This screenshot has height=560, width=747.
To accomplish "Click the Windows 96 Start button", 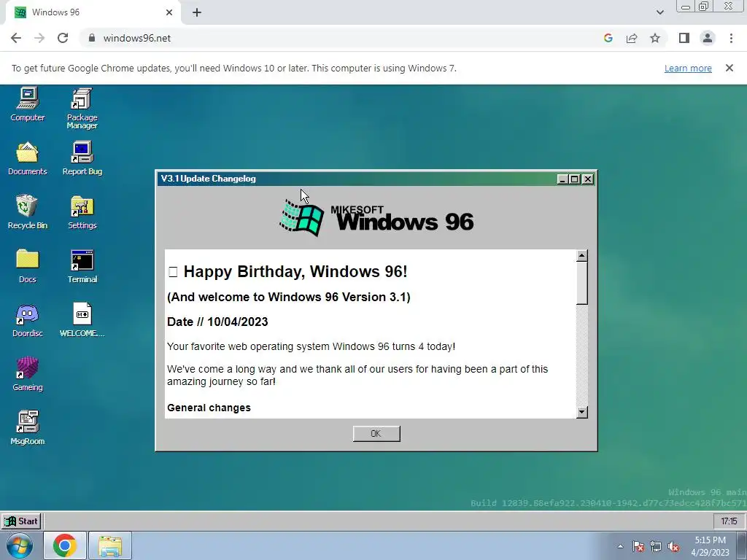I will pos(21,521).
